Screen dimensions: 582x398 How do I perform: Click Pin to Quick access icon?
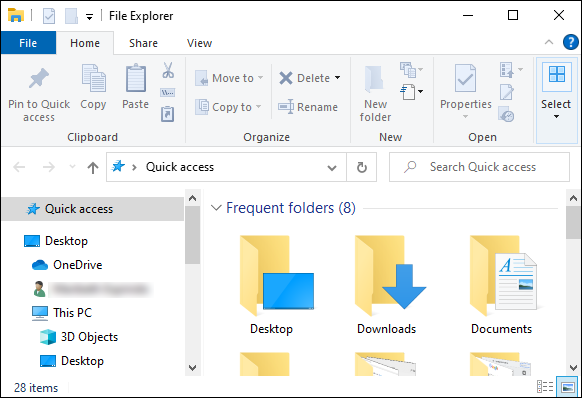[x=39, y=78]
